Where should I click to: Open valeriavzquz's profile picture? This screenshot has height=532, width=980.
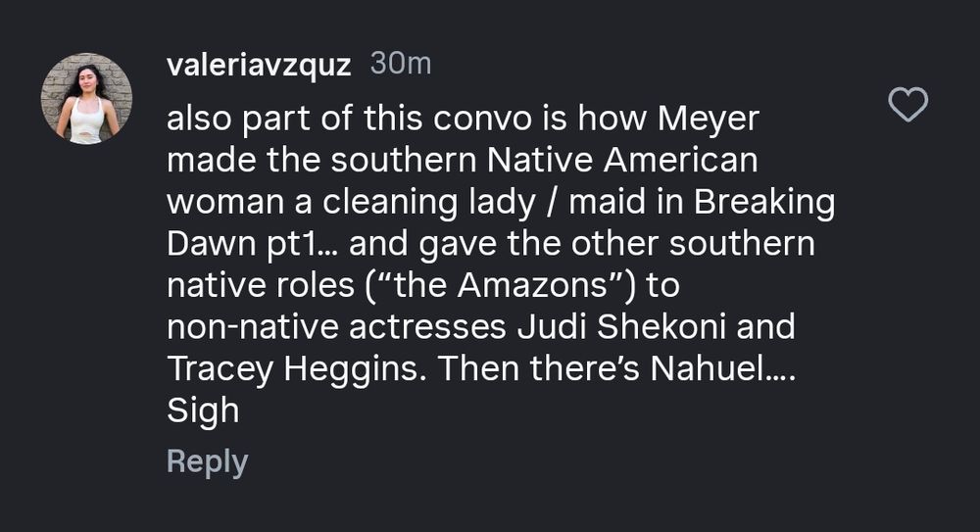click(86, 99)
